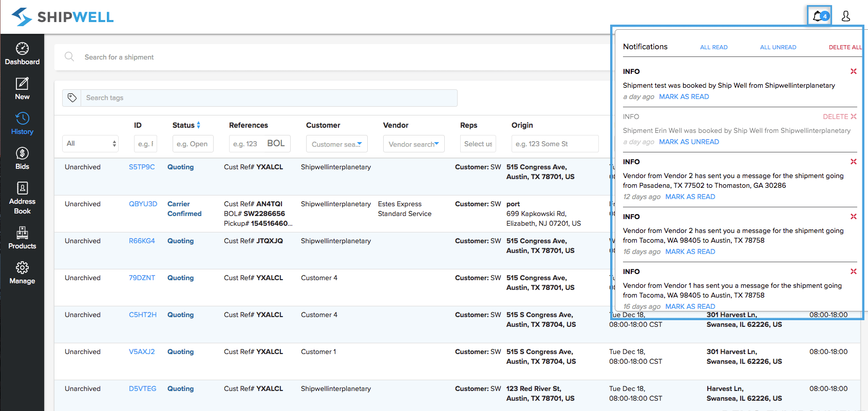This screenshot has width=868, height=411.
Task: Mark 'Shipment test' notification as read
Action: pos(684,96)
